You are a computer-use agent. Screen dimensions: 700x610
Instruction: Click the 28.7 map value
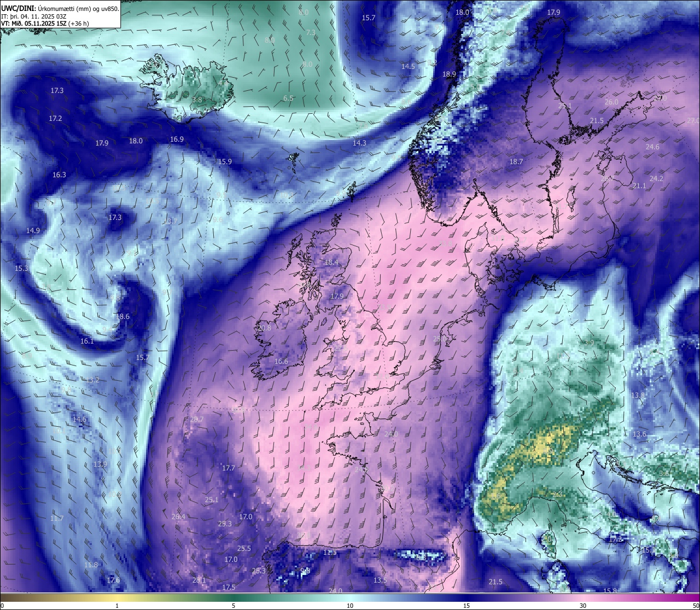[x=196, y=420]
